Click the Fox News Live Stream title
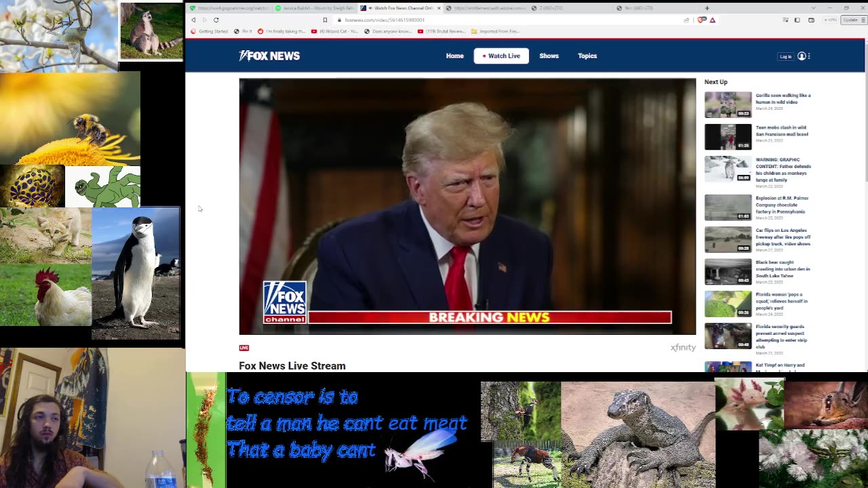Image resolution: width=868 pixels, height=488 pixels. (292, 366)
